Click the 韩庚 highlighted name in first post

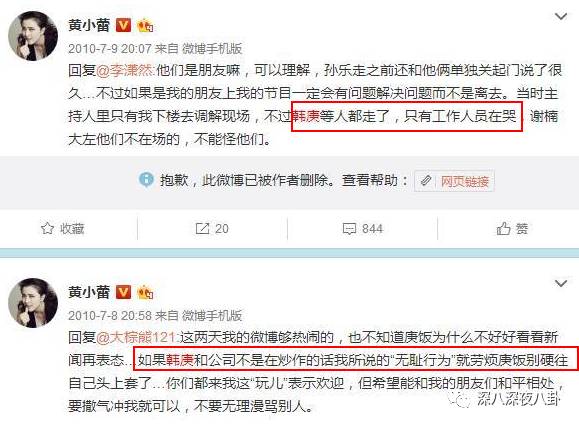coord(306,117)
